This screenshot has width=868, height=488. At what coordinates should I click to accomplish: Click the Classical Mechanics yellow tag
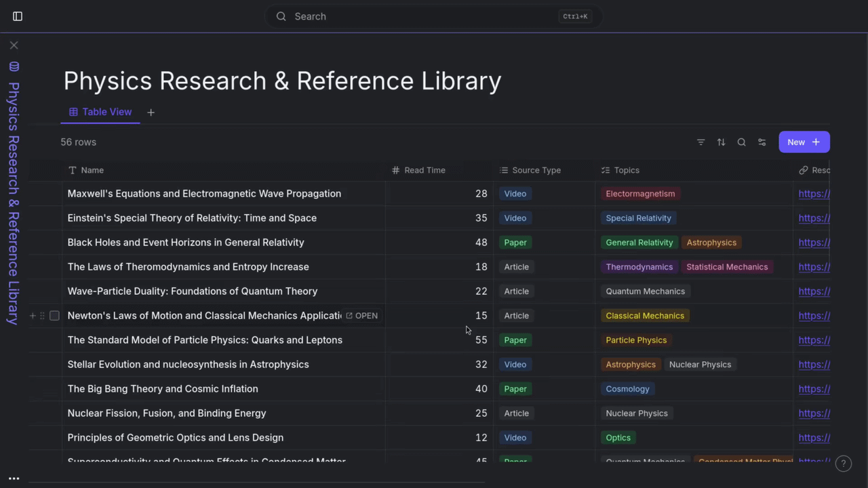click(645, 316)
